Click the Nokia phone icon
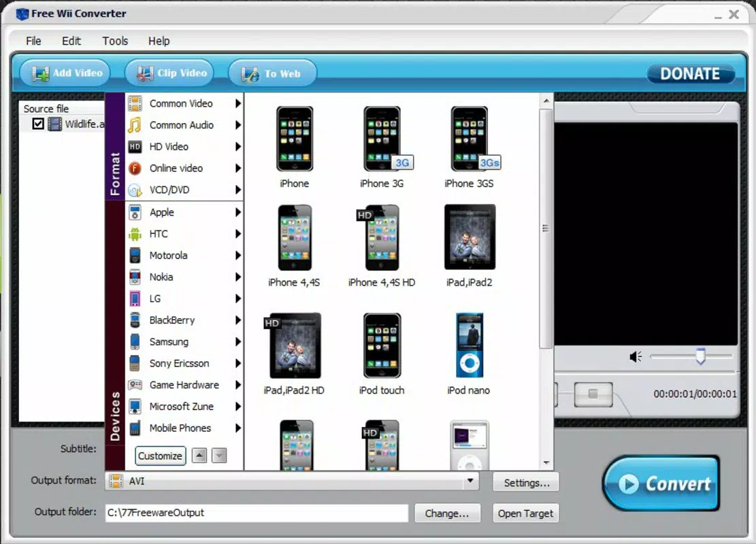The image size is (756, 544). coord(135,277)
